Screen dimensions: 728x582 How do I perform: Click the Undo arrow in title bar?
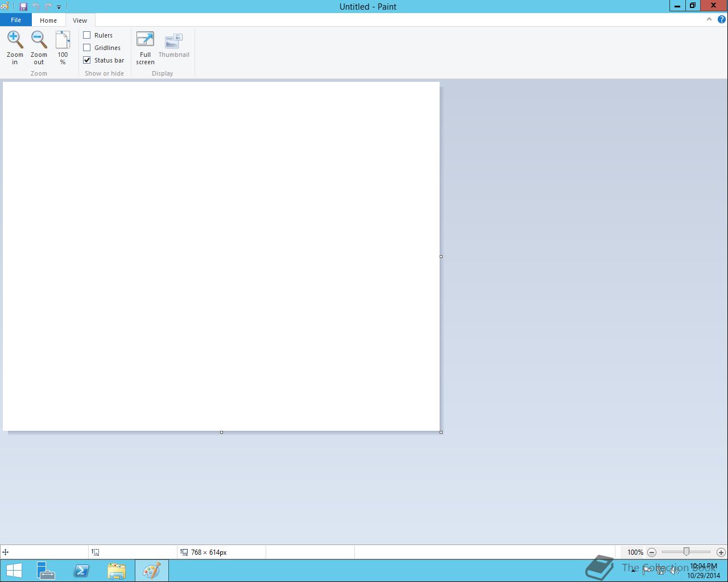coord(36,7)
